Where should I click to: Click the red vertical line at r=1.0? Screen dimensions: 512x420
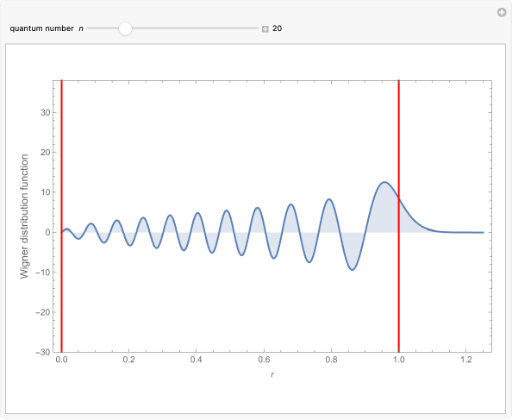click(399, 216)
